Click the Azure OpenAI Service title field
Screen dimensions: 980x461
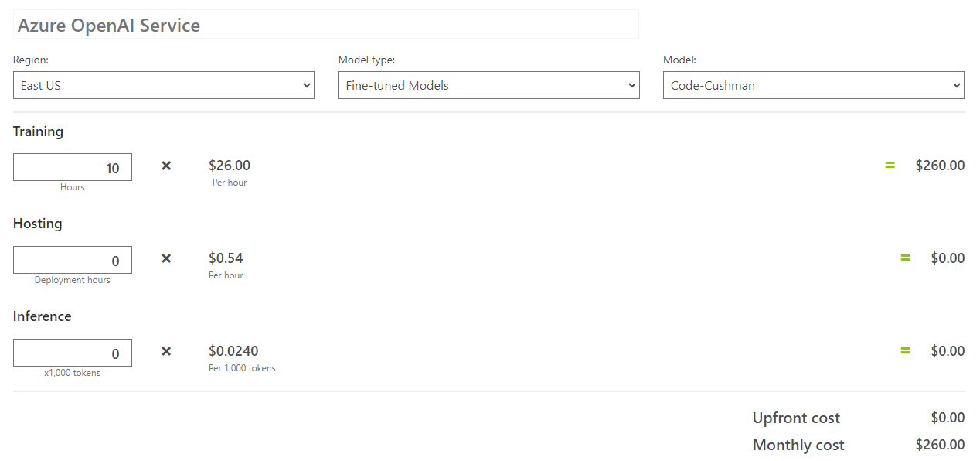click(x=326, y=25)
